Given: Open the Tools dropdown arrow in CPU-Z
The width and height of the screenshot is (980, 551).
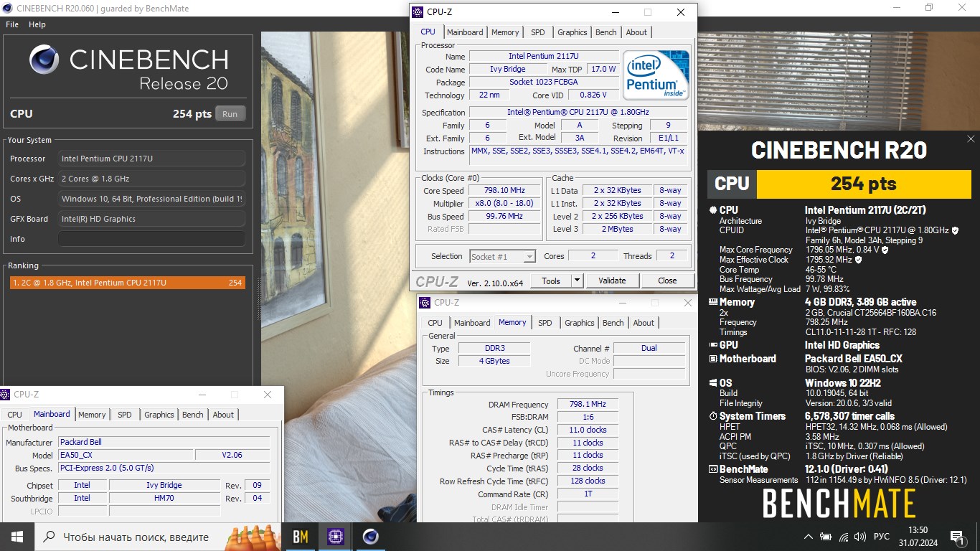Looking at the screenshot, I should point(577,281).
